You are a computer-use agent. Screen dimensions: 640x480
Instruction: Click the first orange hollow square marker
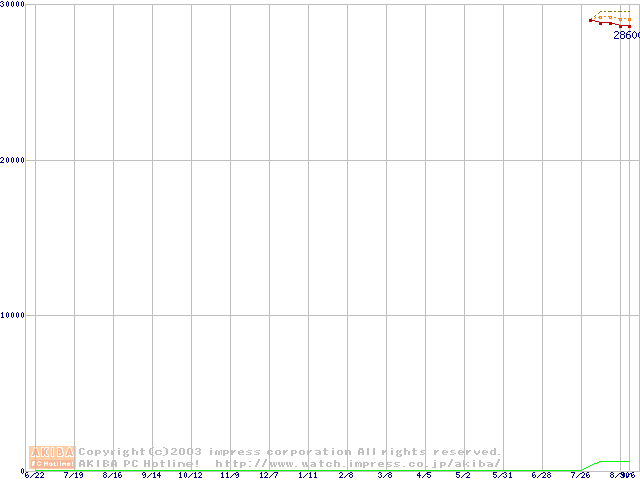point(598,17)
